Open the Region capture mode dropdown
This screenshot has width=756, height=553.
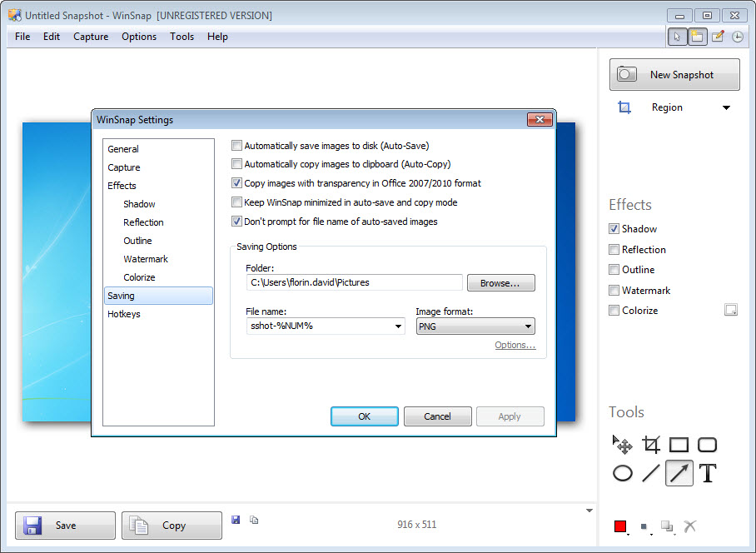tap(726, 107)
